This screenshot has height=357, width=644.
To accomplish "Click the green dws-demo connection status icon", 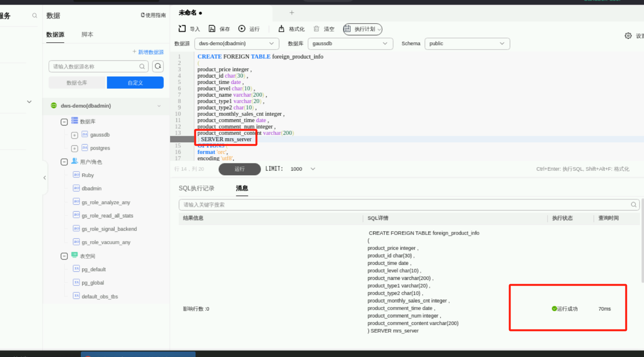I will [x=54, y=105].
